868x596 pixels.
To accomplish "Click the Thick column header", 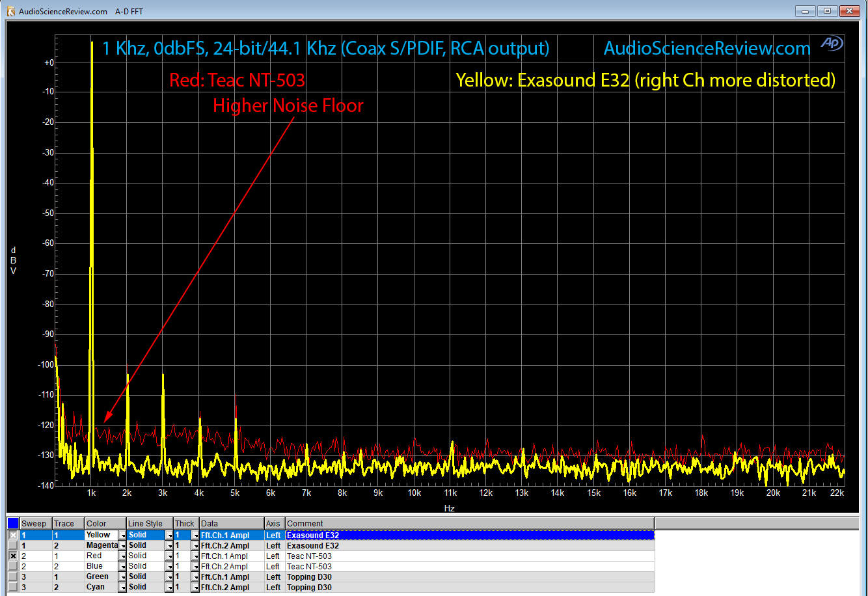I will pos(186,524).
